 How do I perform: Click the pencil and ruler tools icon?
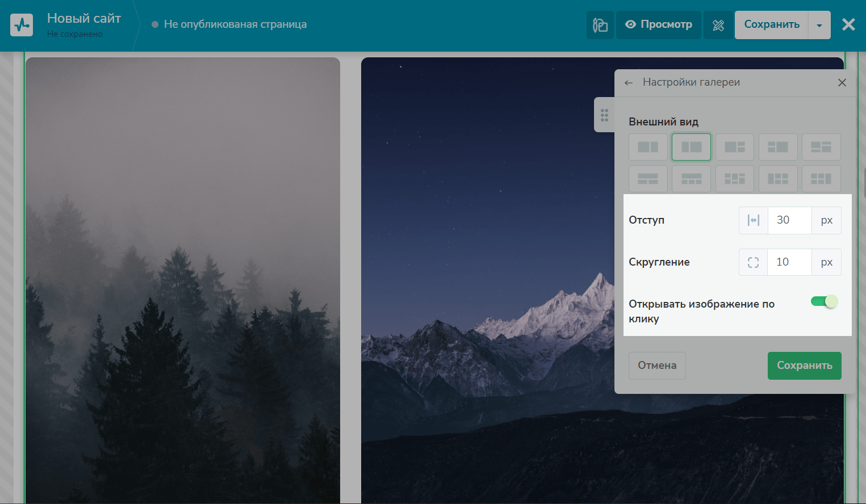point(718,25)
